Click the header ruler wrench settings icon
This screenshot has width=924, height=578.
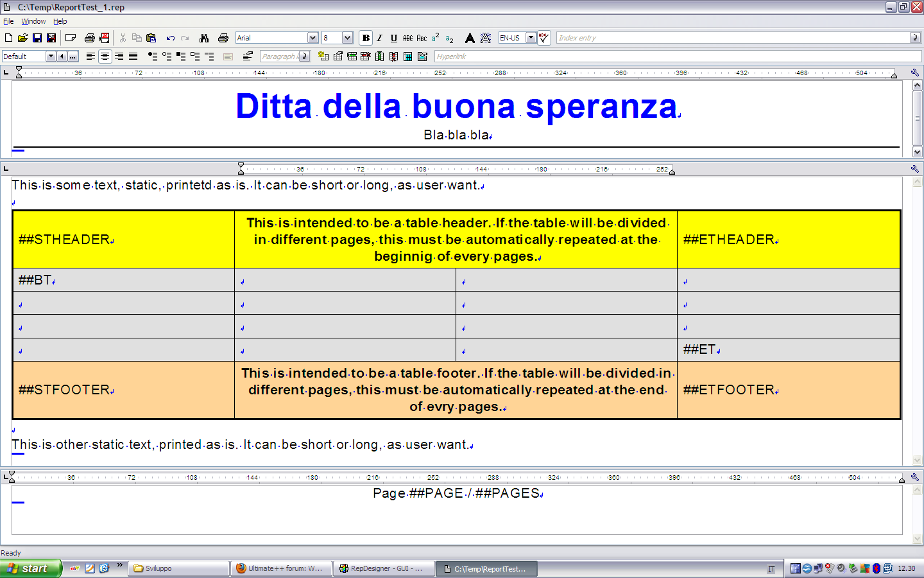[x=915, y=73]
